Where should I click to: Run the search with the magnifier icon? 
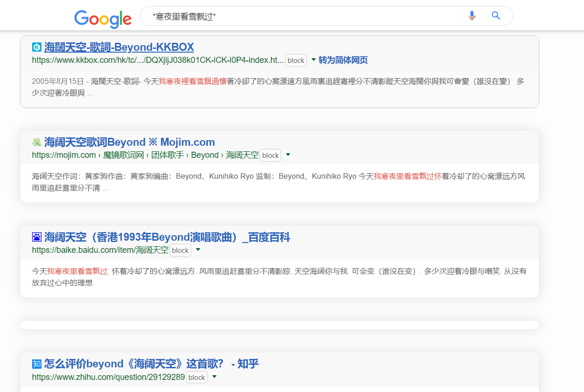coord(496,16)
